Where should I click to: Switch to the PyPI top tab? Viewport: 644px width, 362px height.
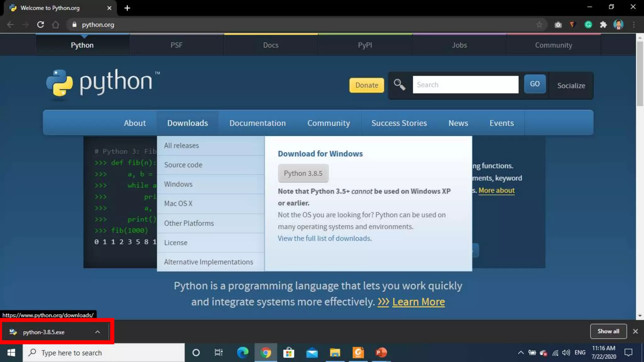coord(365,45)
